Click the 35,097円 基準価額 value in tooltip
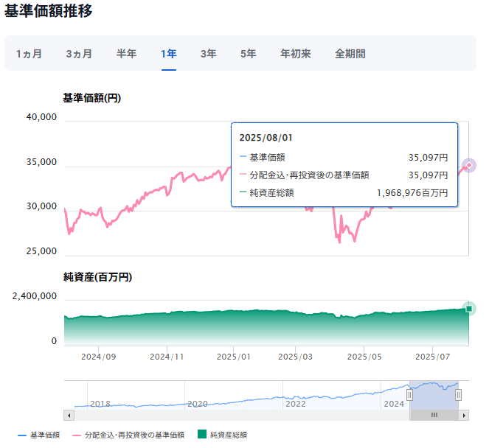The image size is (489, 448). 429,158
